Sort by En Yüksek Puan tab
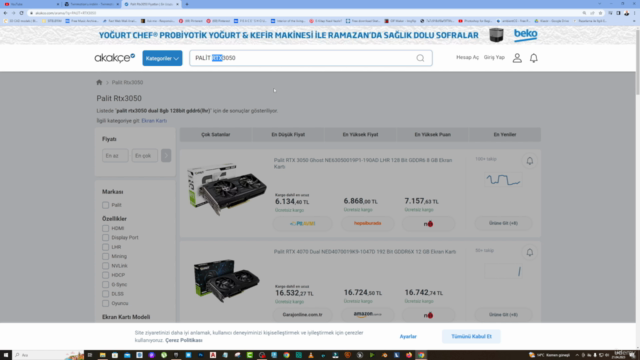 (x=433, y=134)
